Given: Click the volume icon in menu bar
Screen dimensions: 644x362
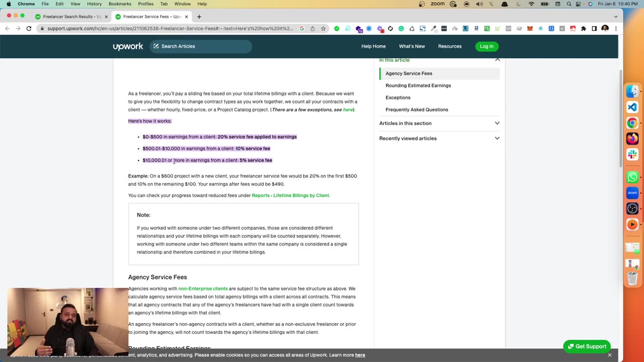Looking at the screenshot, I should [479, 4].
